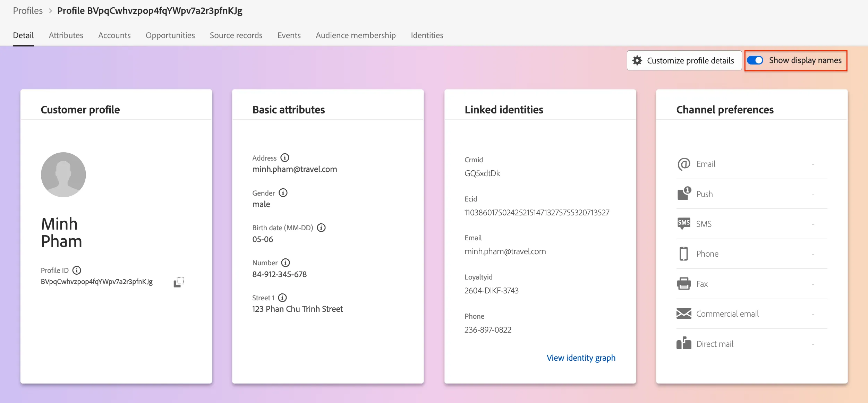Click birth date value 05-06
This screenshot has height=403, width=868.
263,239
